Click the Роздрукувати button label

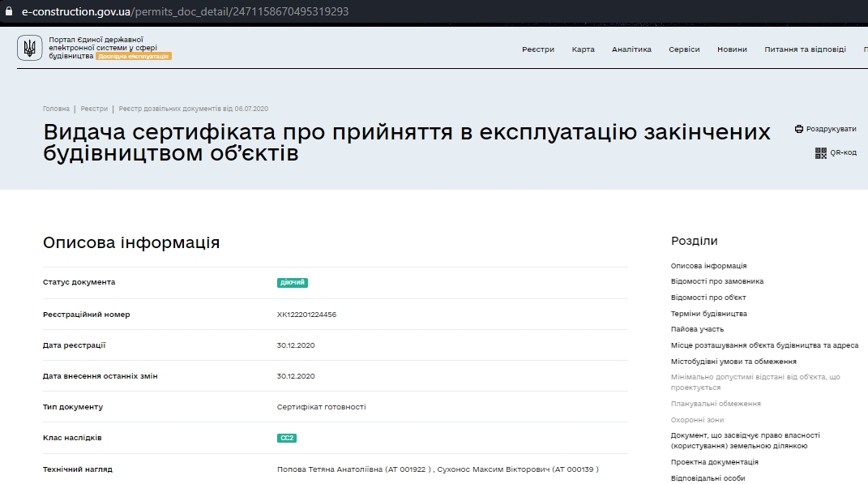[831, 129]
